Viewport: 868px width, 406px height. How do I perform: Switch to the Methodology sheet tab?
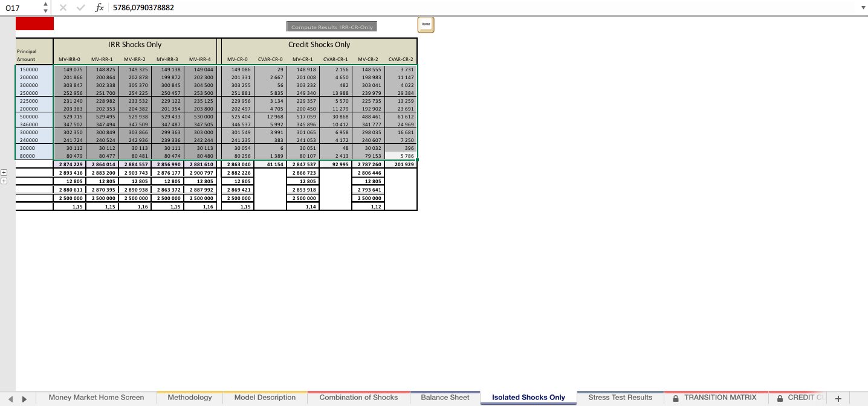coord(189,398)
